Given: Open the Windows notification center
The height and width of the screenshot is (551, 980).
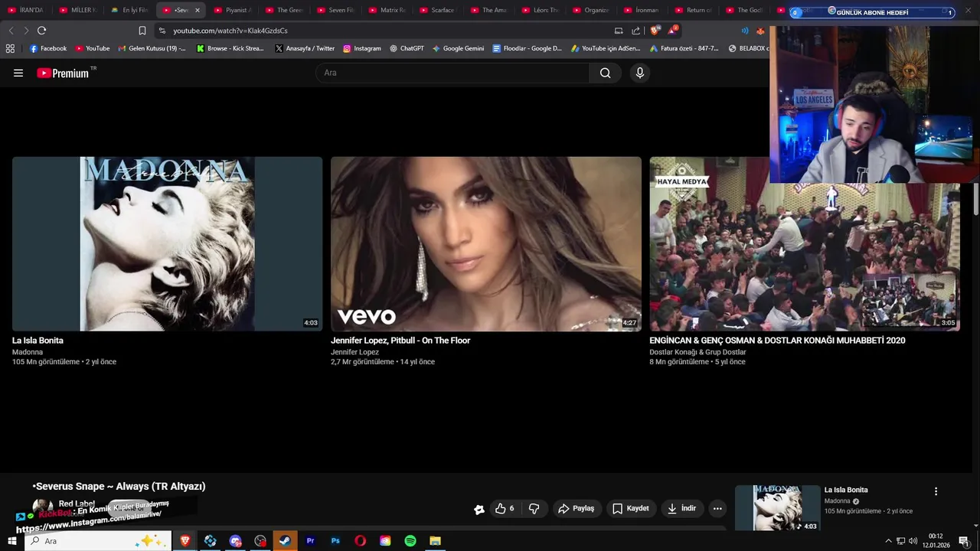Looking at the screenshot, I should 964,541.
